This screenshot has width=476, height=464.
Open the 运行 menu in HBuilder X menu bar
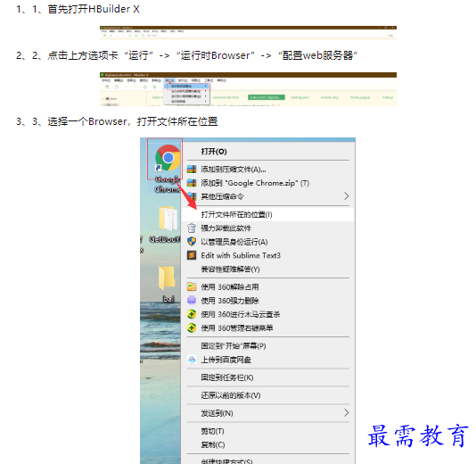(169, 80)
